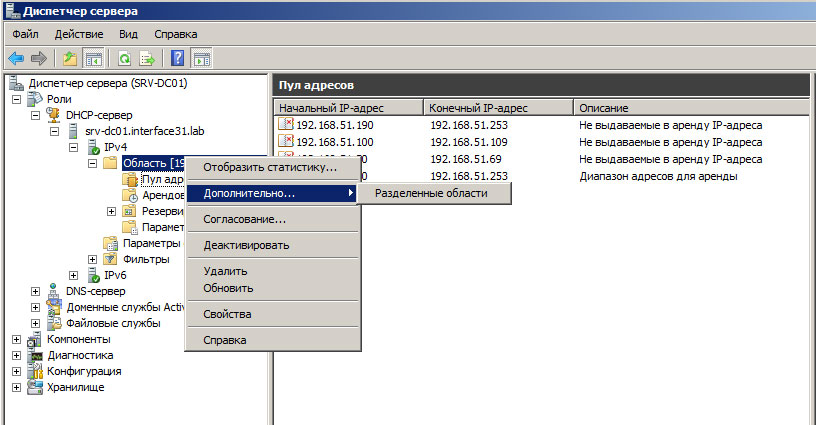Click the Refresh toolbar icon
Screen dimensions: 816x425
pyautogui.click(x=124, y=58)
